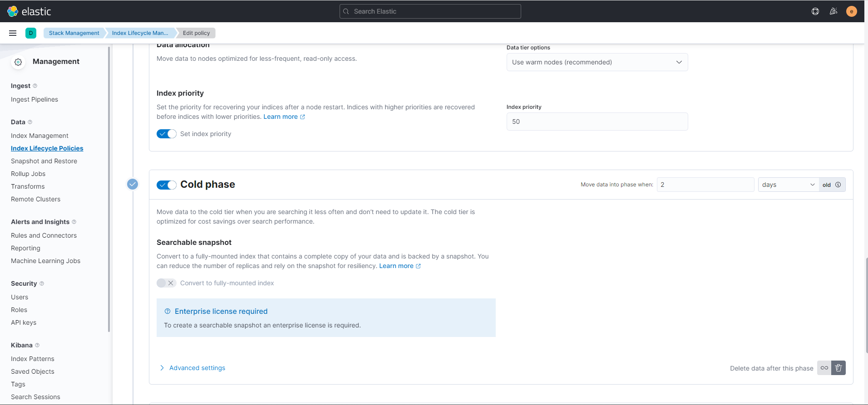Go to Ingest Pipelines page

point(35,99)
